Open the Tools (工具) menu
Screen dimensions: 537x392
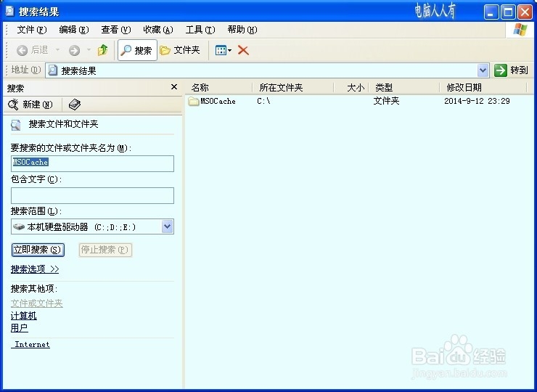pos(200,30)
